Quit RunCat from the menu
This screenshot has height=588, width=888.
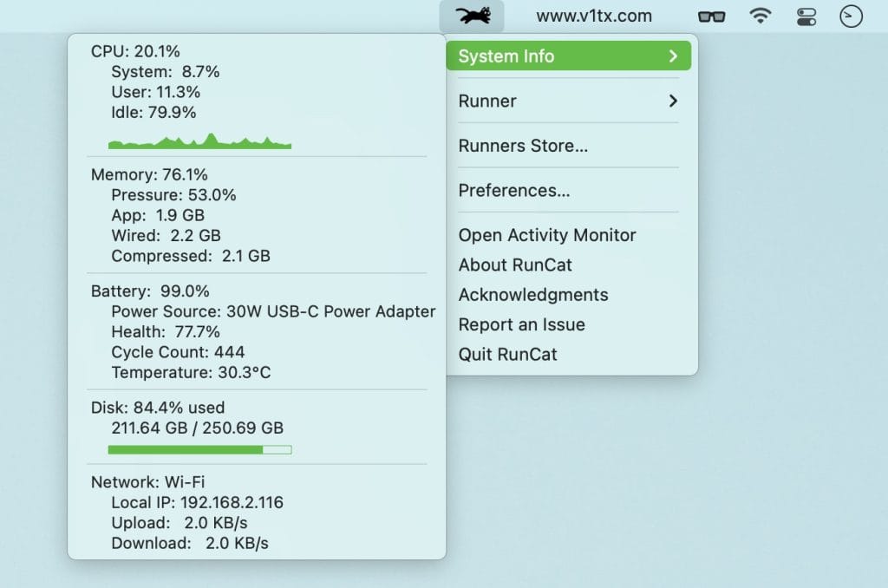pyautogui.click(x=507, y=354)
